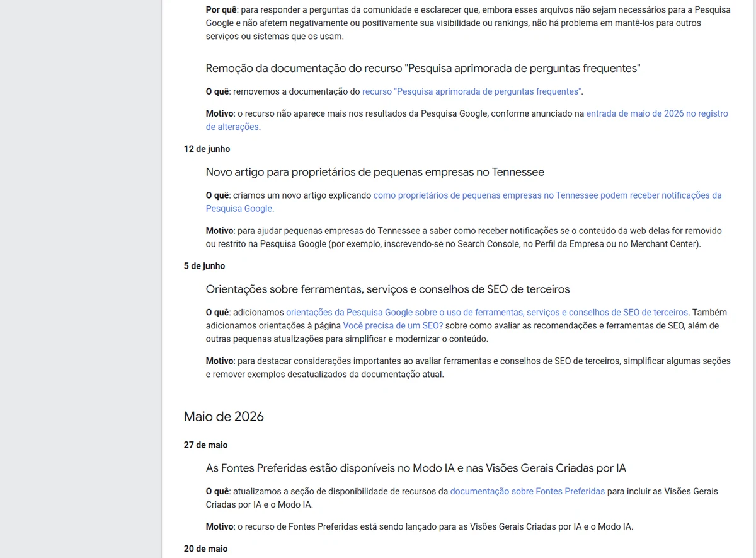The height and width of the screenshot is (558, 756).
Task: Select the heading "As Fontes Preferidas estão disponíveis"
Action: tap(416, 468)
